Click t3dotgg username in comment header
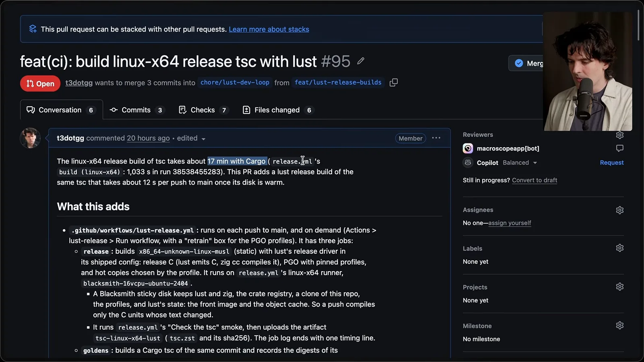Viewport: 644px width, 362px height. click(x=70, y=138)
